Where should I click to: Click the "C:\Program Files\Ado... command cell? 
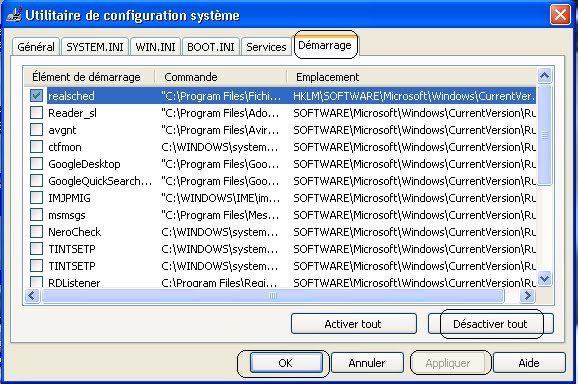[220, 113]
